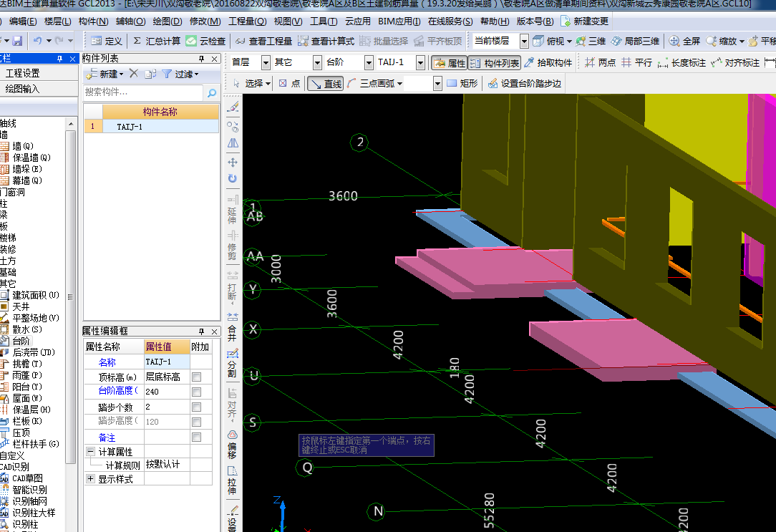
Task: Select 矩形 rectangle tool
Action: 462,84
